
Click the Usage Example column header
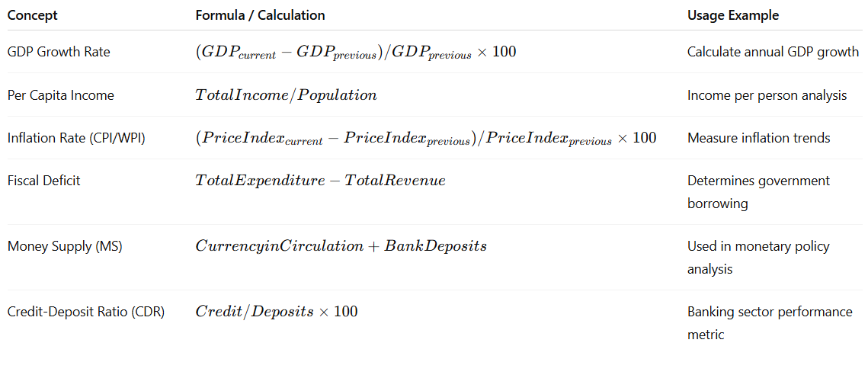[x=733, y=15]
